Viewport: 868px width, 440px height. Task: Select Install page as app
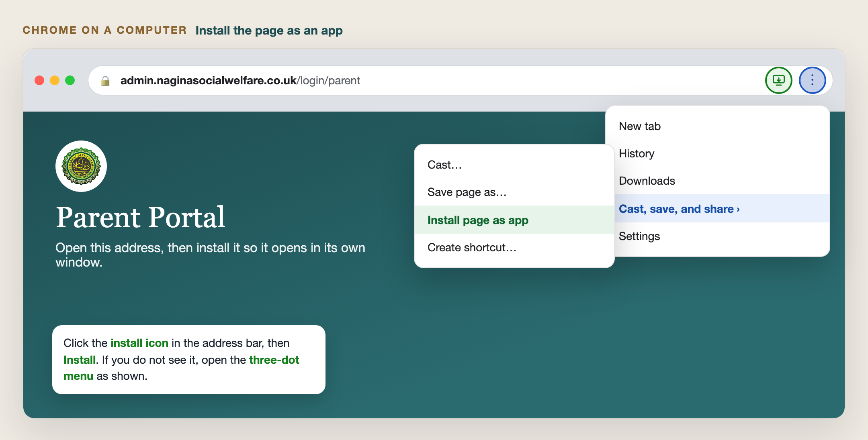514,220
